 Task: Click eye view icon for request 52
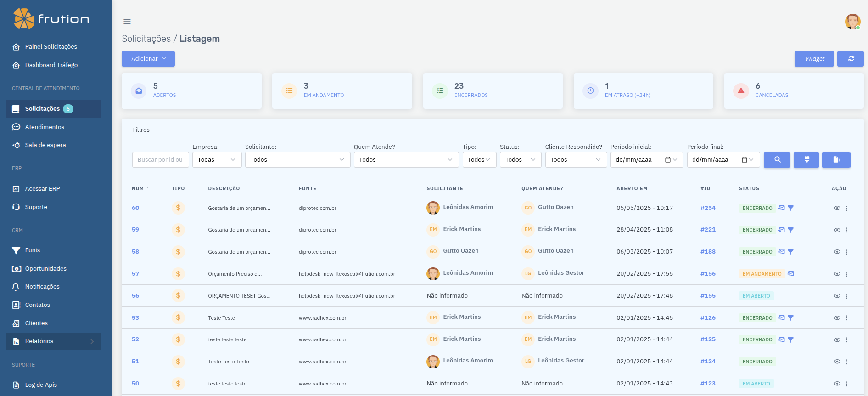[837, 340]
